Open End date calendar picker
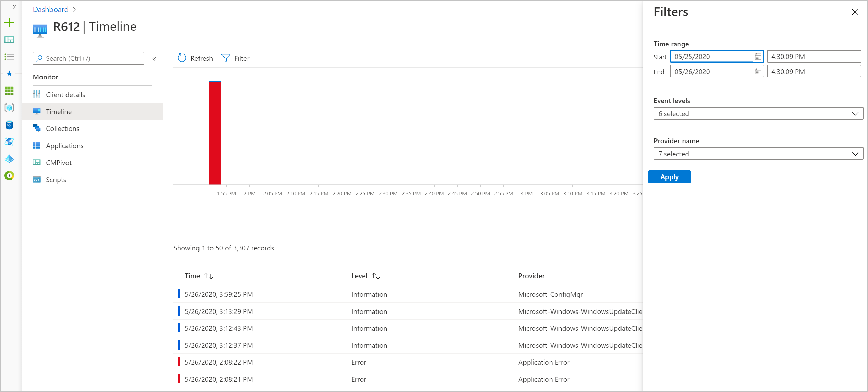Screen dimensions: 868x392 (x=758, y=71)
